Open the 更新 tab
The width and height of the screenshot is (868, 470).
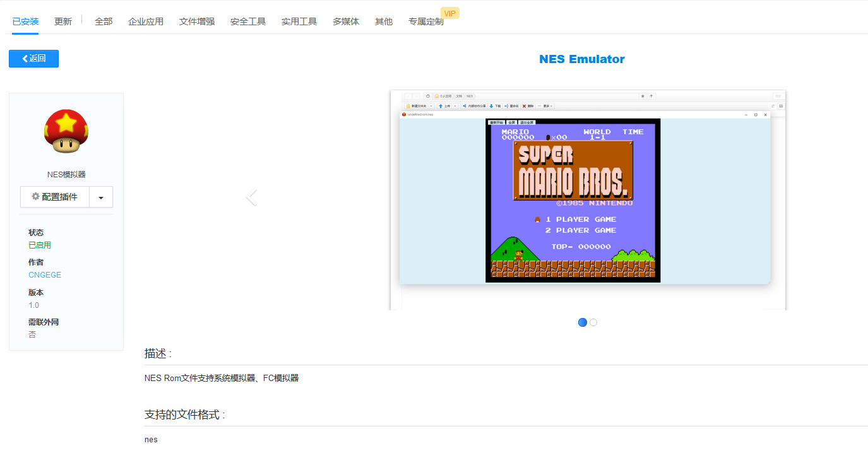tap(63, 21)
